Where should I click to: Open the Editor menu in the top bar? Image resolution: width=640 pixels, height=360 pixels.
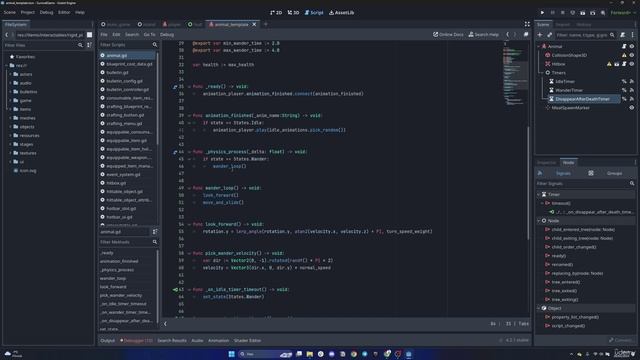(x=64, y=13)
